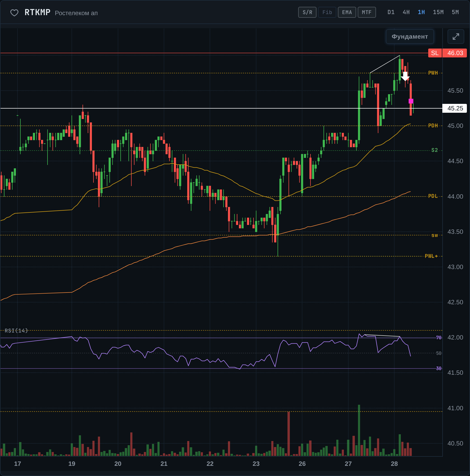The image size is (470, 476).
Task: Toggle EMA lines overlay
Action: (347, 12)
